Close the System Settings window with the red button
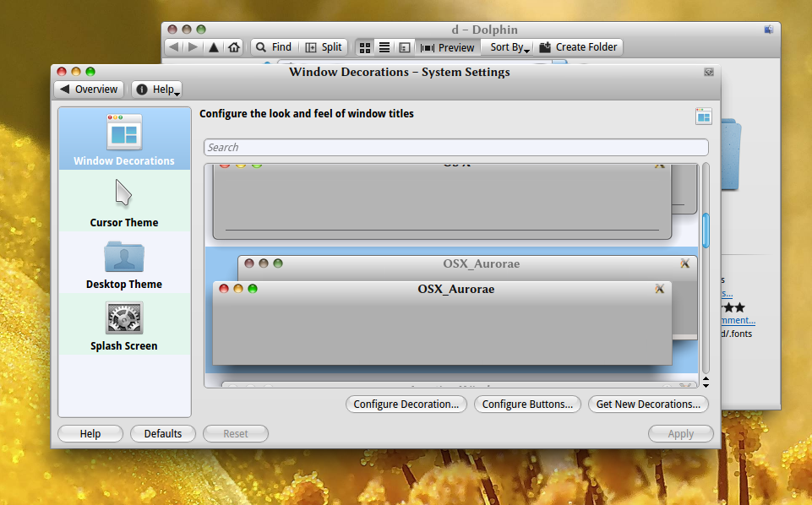The width and height of the screenshot is (812, 505). (x=62, y=72)
